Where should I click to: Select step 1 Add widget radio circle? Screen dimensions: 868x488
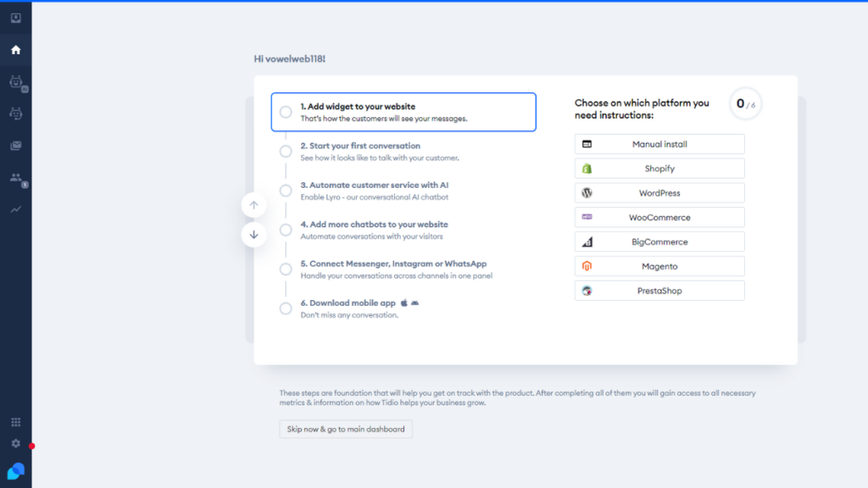pos(286,112)
